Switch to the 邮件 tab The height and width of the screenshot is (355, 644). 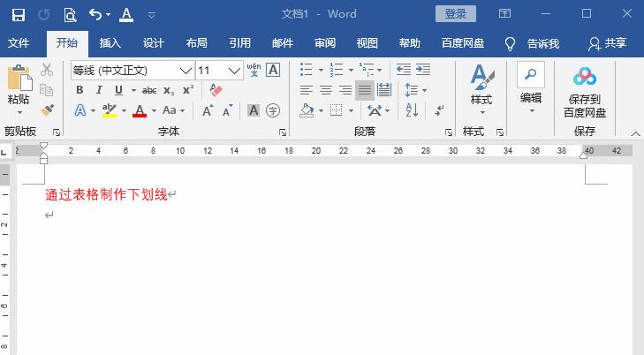click(283, 43)
